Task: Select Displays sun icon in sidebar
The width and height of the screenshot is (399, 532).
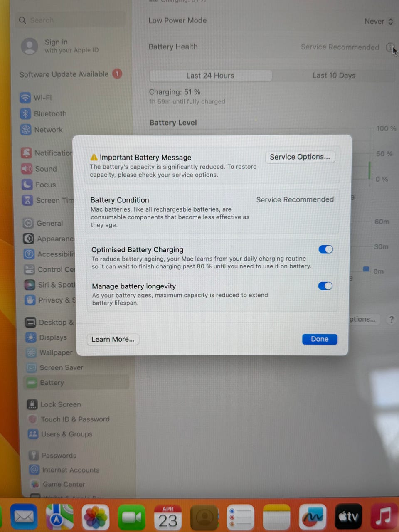Action: point(31,337)
